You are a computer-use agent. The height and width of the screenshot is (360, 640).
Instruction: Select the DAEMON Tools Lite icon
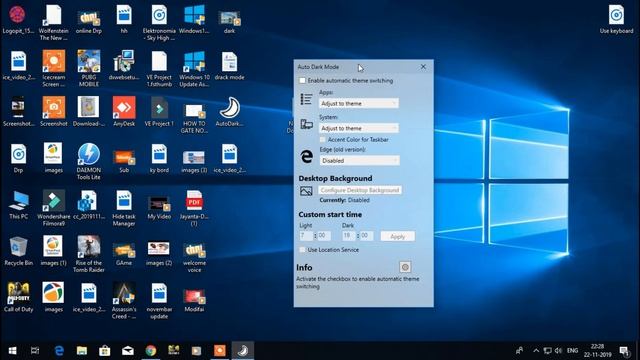89,162
